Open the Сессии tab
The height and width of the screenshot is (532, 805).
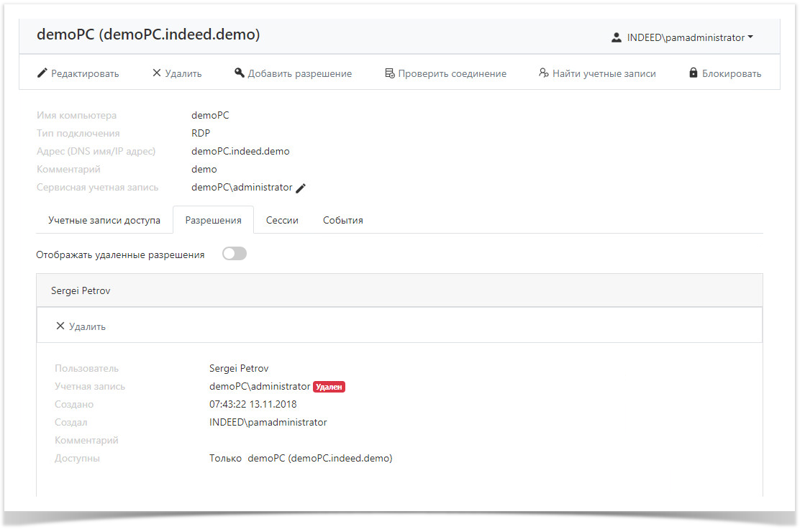coord(282,221)
